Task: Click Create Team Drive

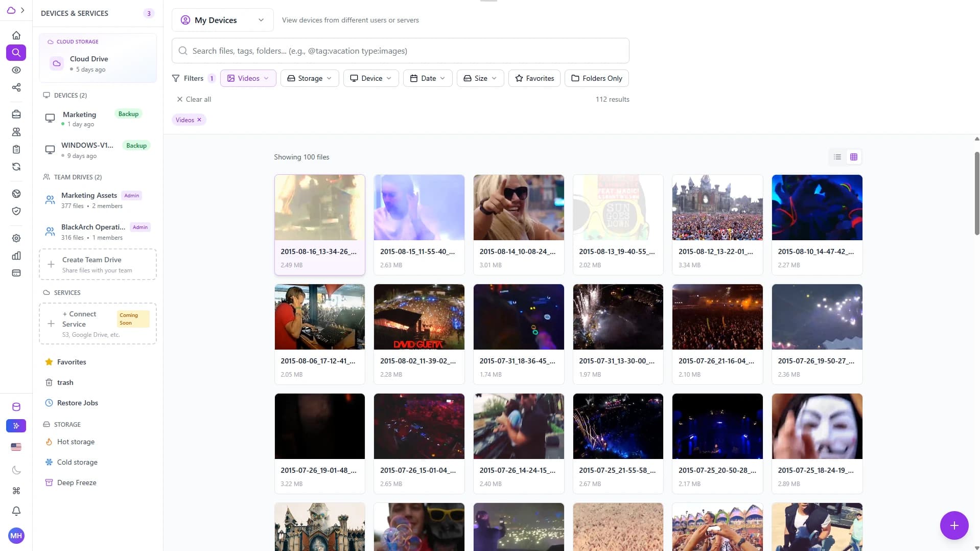Action: click(x=97, y=264)
